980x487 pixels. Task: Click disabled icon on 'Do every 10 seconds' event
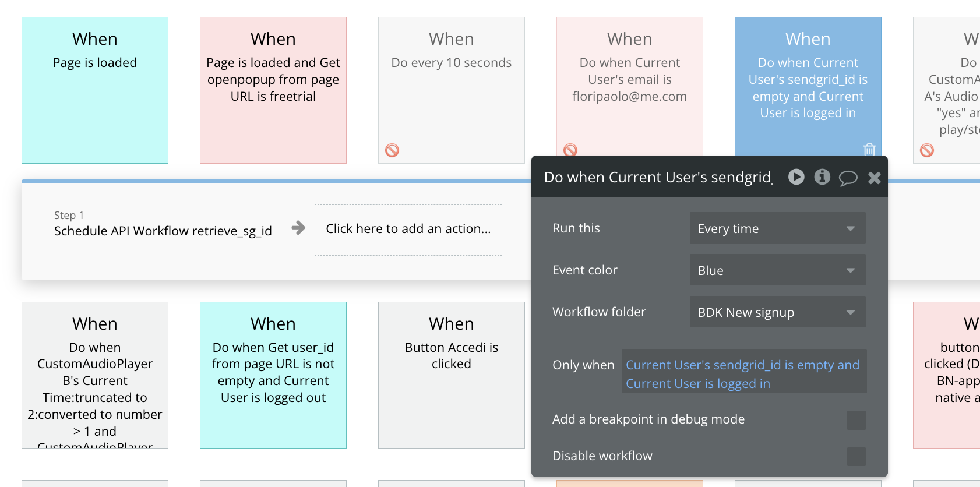(392, 150)
